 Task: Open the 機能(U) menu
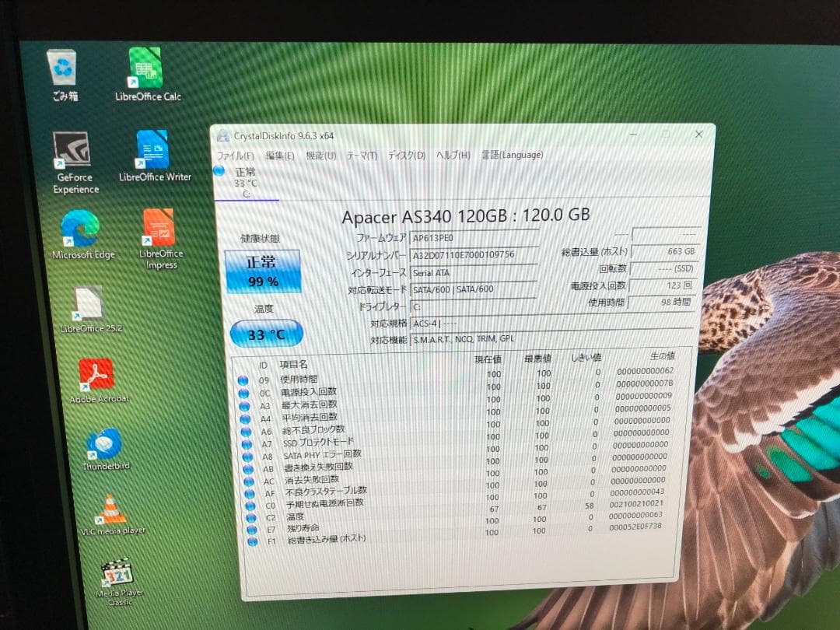(320, 155)
